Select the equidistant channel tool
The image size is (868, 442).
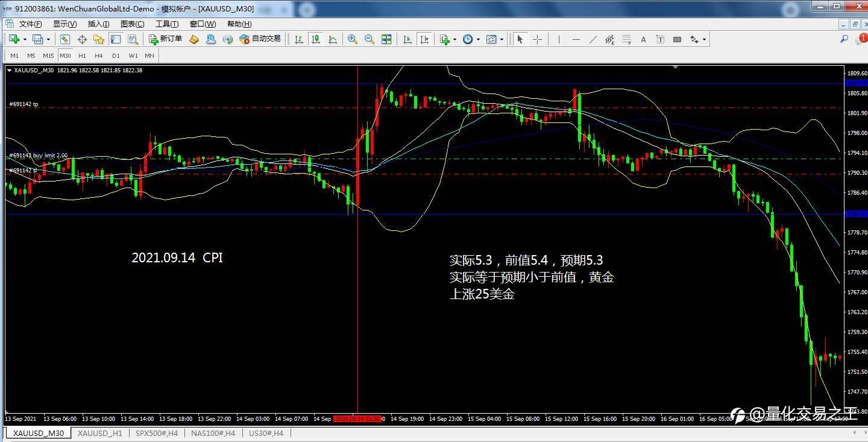click(x=609, y=39)
